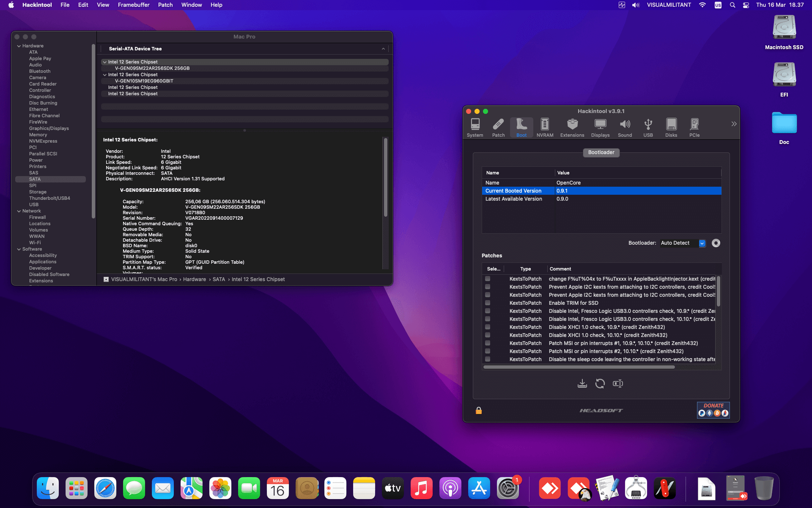Click the horizontal scrollbar under the Patches list
Image resolution: width=812 pixels, height=508 pixels.
(579, 367)
